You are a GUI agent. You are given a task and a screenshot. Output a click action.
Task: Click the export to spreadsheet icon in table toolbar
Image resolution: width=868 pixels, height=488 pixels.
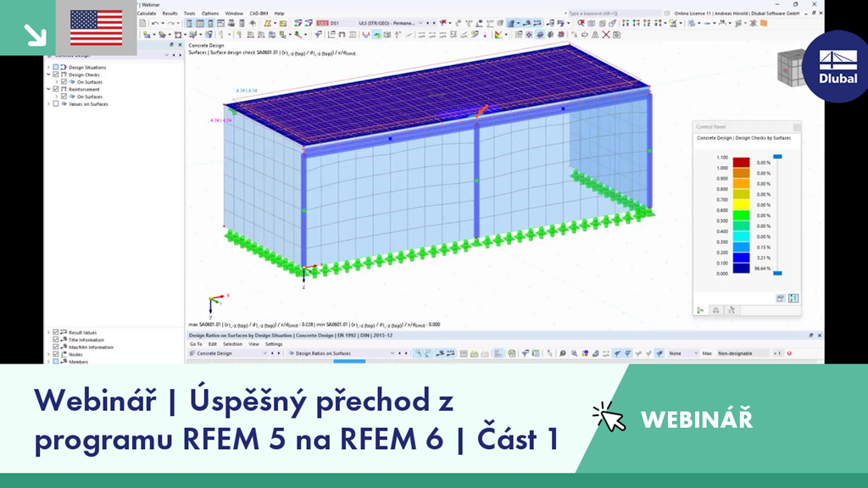click(x=511, y=353)
